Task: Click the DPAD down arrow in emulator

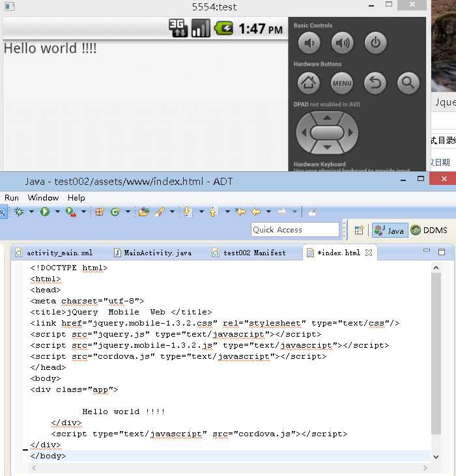Action: tap(327, 148)
